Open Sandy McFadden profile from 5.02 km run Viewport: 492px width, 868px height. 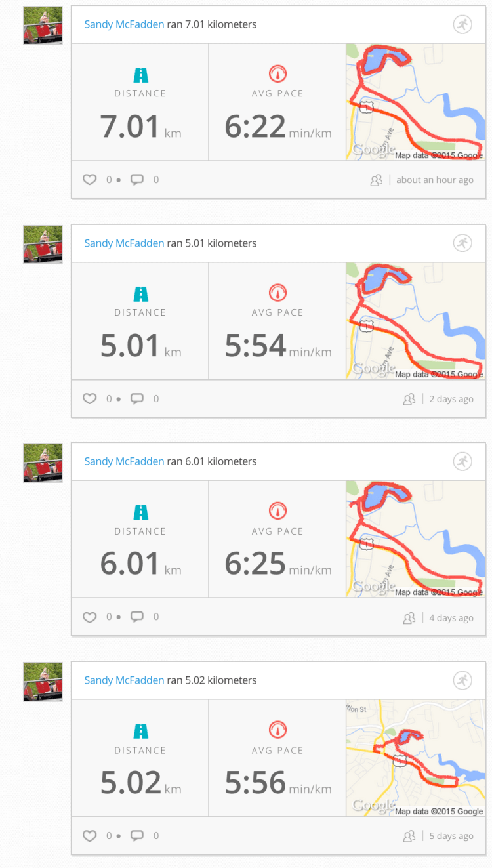tap(124, 680)
